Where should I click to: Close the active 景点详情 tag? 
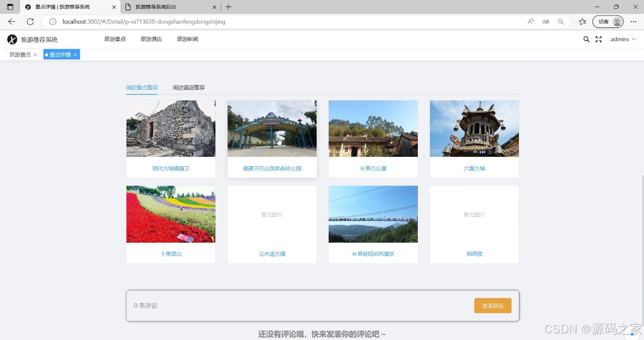pos(76,54)
